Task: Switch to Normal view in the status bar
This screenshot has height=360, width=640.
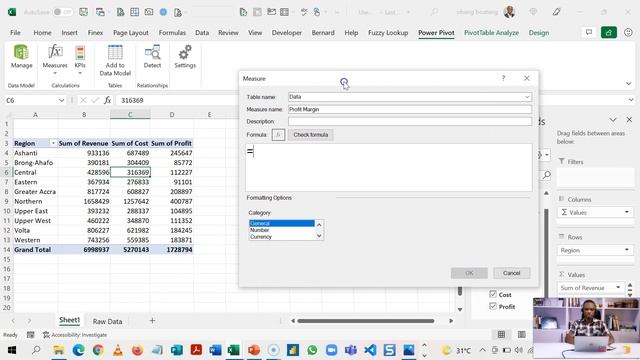Action: 501,335
